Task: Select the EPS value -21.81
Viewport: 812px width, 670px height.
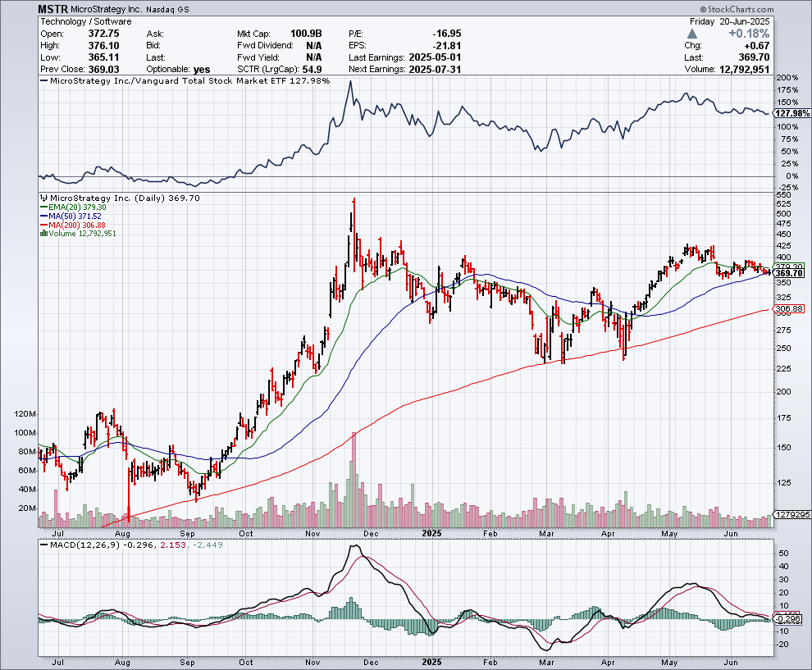Action: point(447,46)
